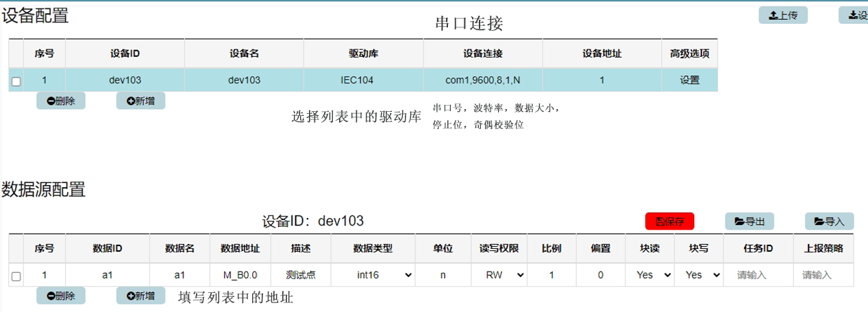Click the import (导入) button
The width and height of the screenshot is (868, 312).
(x=829, y=221)
